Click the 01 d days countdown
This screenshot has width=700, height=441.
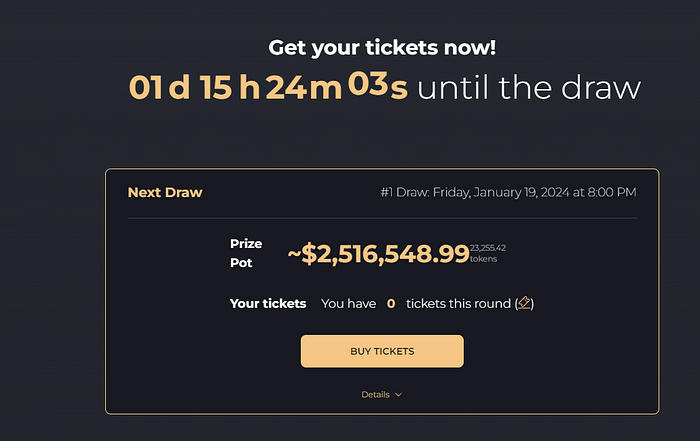click(x=159, y=87)
